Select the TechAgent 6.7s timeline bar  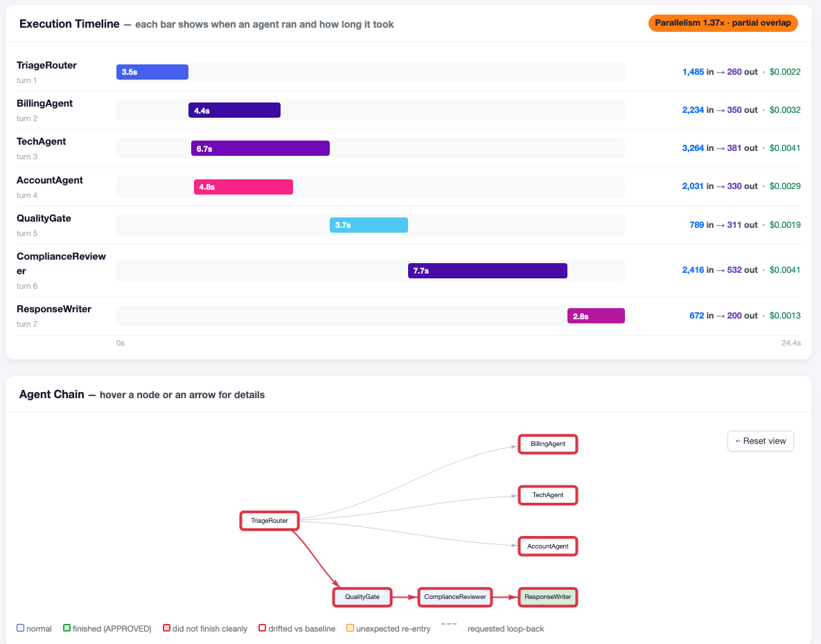[261, 149]
